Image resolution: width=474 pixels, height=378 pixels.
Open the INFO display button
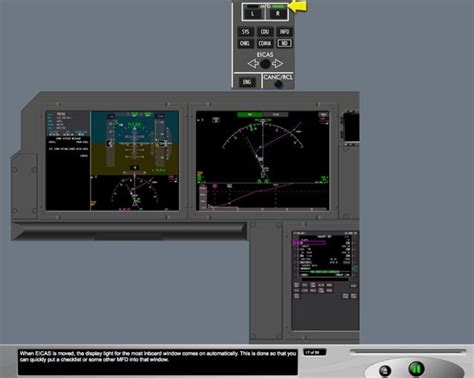(x=284, y=32)
